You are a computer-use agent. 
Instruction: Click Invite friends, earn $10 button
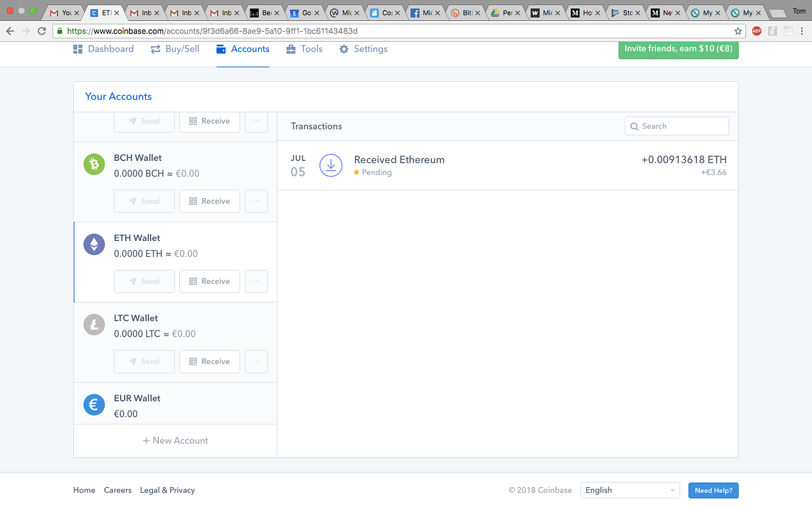click(x=679, y=49)
